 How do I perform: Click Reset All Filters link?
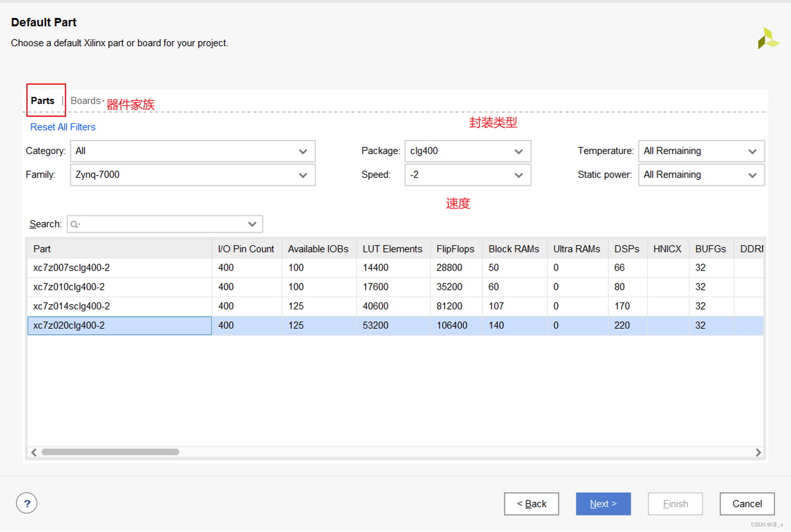pos(63,127)
